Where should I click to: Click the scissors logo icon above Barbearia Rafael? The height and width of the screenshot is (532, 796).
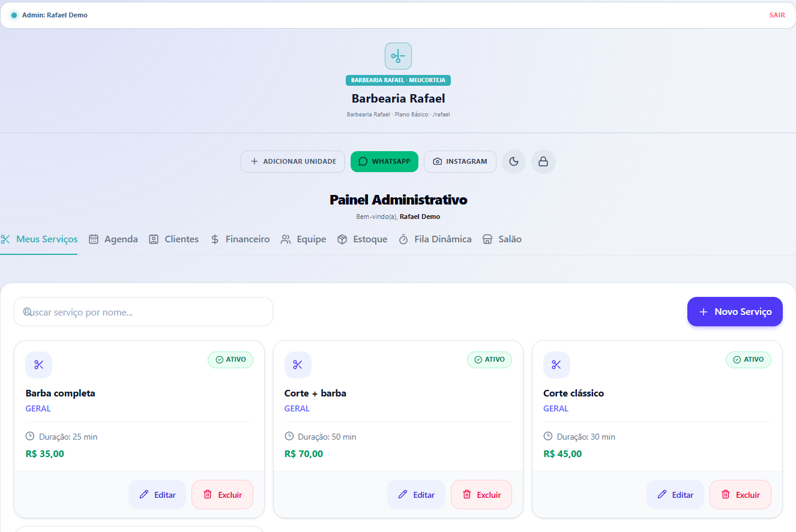pos(398,56)
